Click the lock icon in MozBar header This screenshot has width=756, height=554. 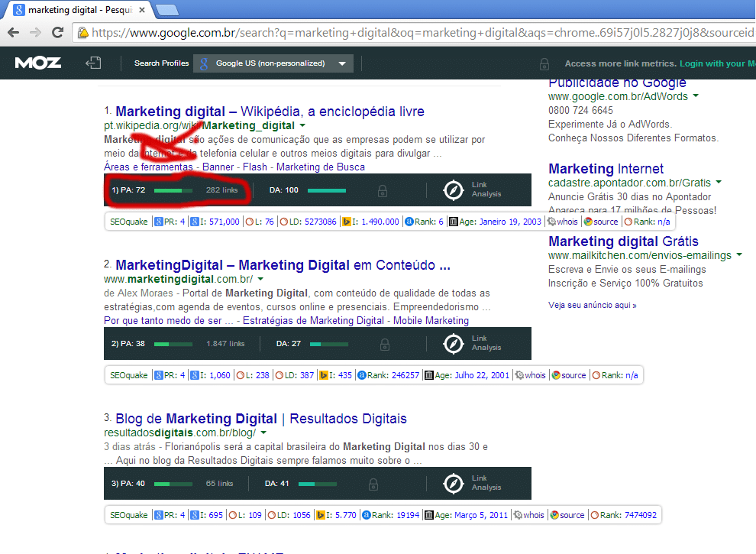click(x=544, y=63)
